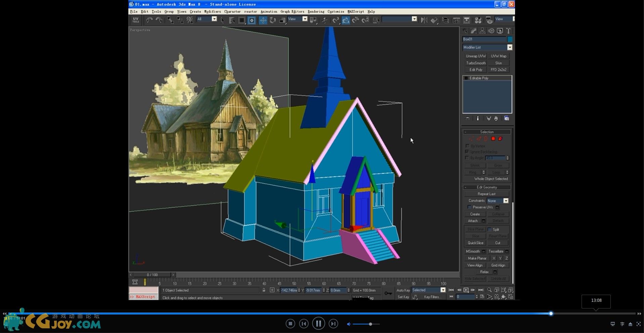This screenshot has height=333, width=644.
Task: Open the Layer Manager
Action: coord(445,20)
